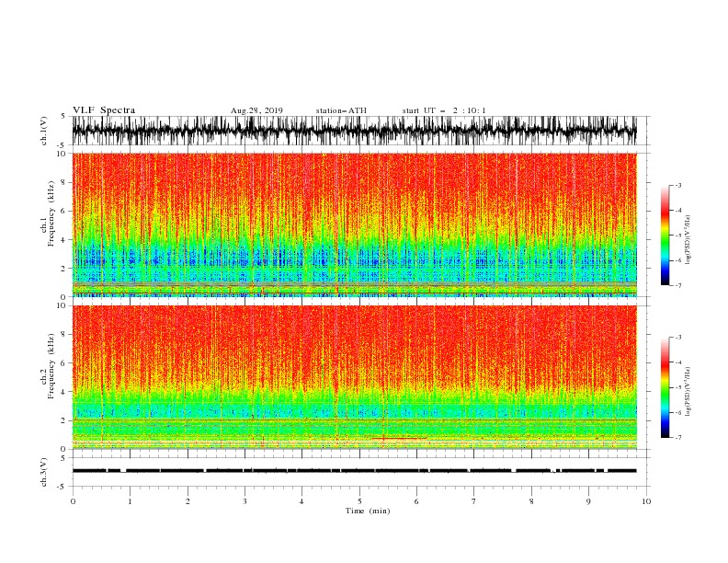This screenshot has width=728, height=563.
Task: Click the ch.3 black voltage trace
Action: 354,471
